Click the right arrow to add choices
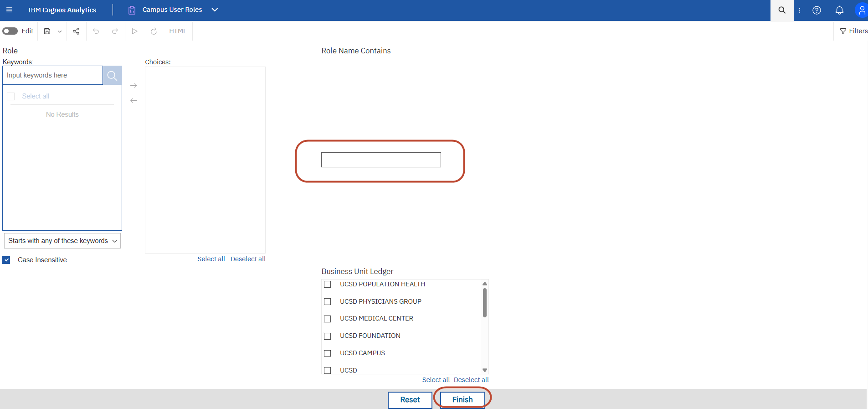 click(x=134, y=85)
